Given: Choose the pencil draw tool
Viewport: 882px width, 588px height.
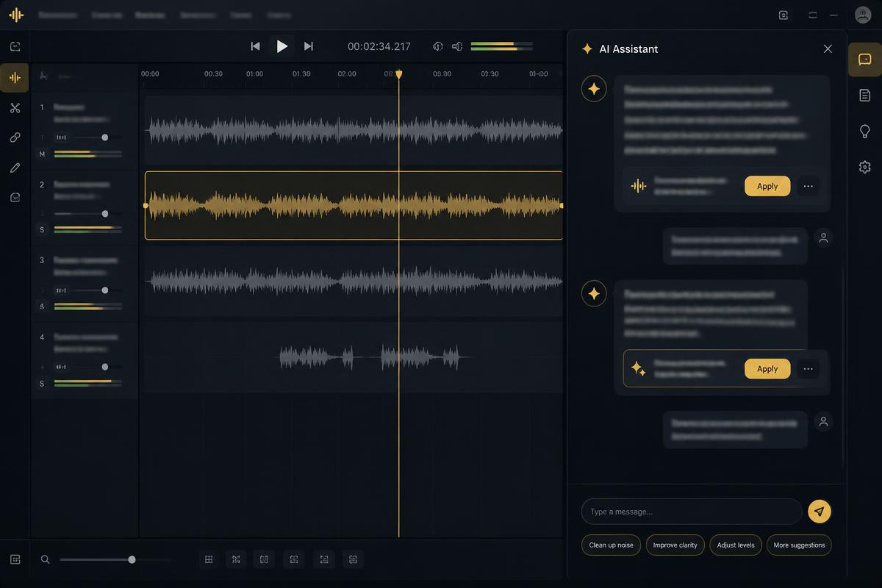Looking at the screenshot, I should point(15,168).
